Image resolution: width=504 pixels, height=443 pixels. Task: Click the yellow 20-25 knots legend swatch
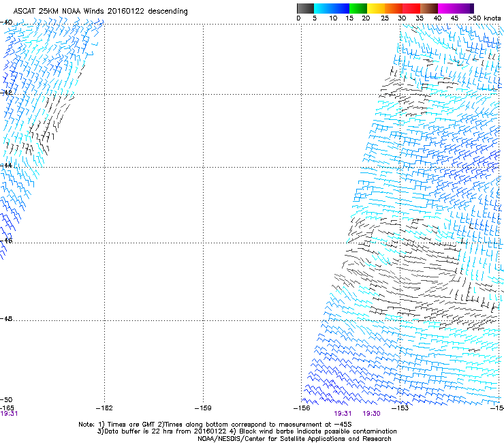[376, 8]
